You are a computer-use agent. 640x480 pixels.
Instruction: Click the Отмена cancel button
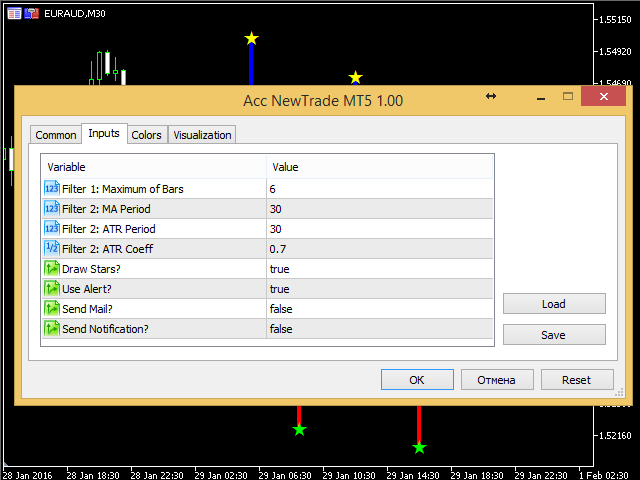497,380
